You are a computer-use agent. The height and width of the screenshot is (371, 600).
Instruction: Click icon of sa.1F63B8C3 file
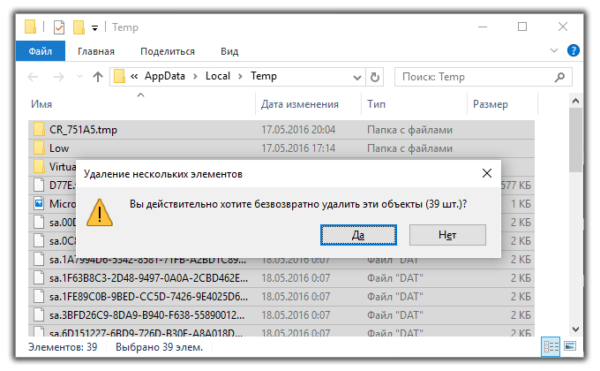pyautogui.click(x=39, y=278)
